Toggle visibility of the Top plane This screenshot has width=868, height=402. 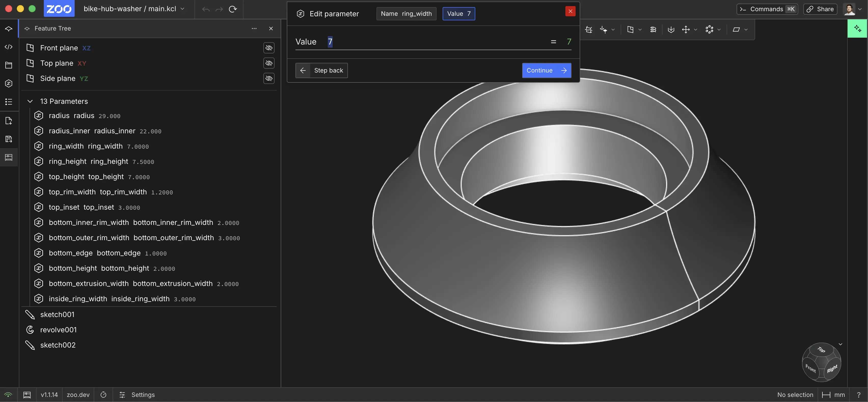point(268,63)
